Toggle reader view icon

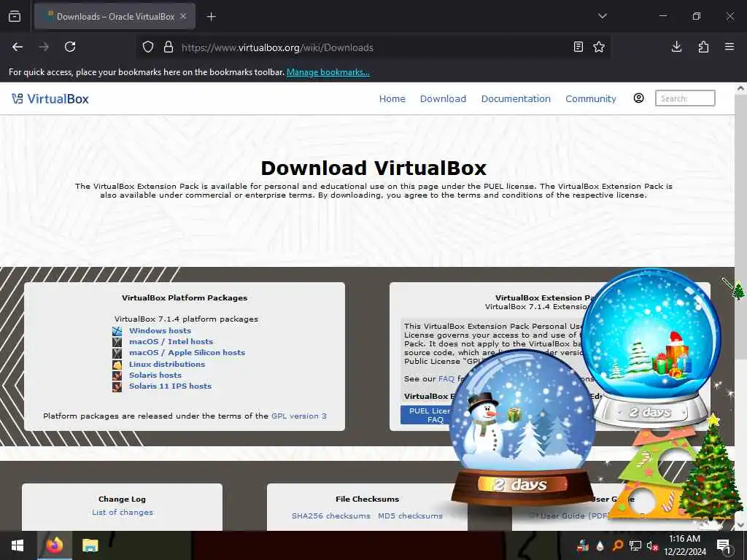578,47
